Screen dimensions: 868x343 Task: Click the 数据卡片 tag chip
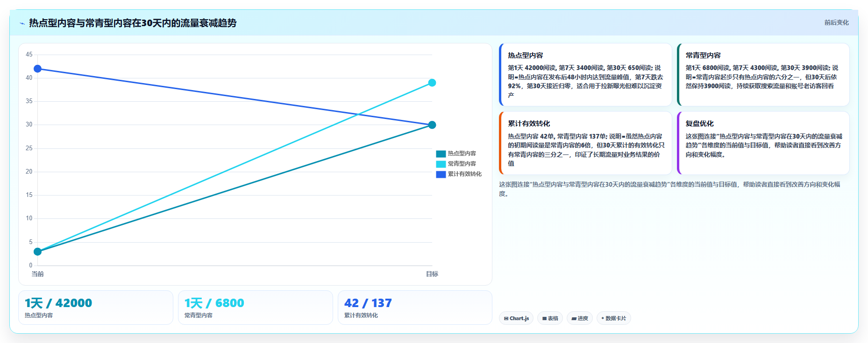coord(614,318)
